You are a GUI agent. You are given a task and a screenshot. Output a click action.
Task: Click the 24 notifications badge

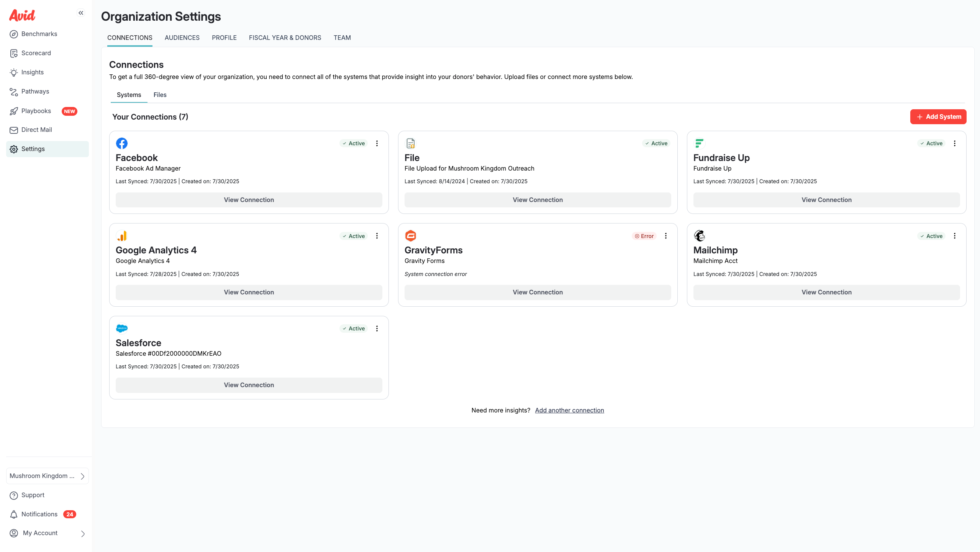tap(70, 514)
